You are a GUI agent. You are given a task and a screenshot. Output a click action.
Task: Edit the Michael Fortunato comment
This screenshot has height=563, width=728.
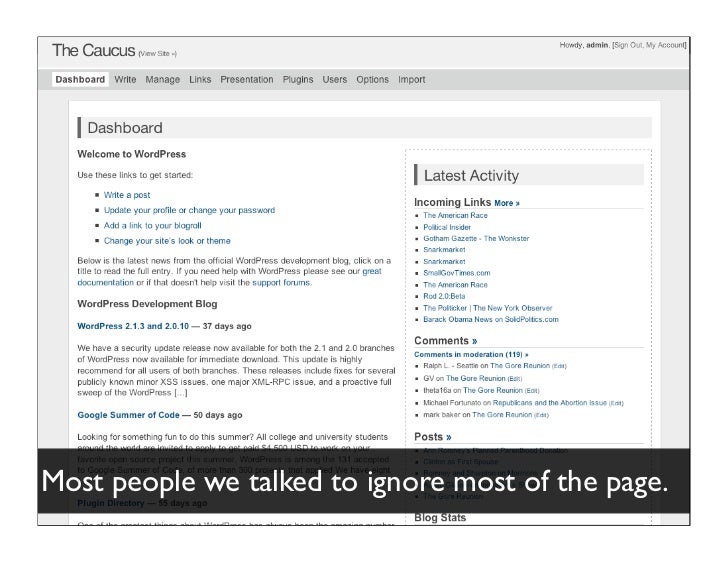(616, 403)
